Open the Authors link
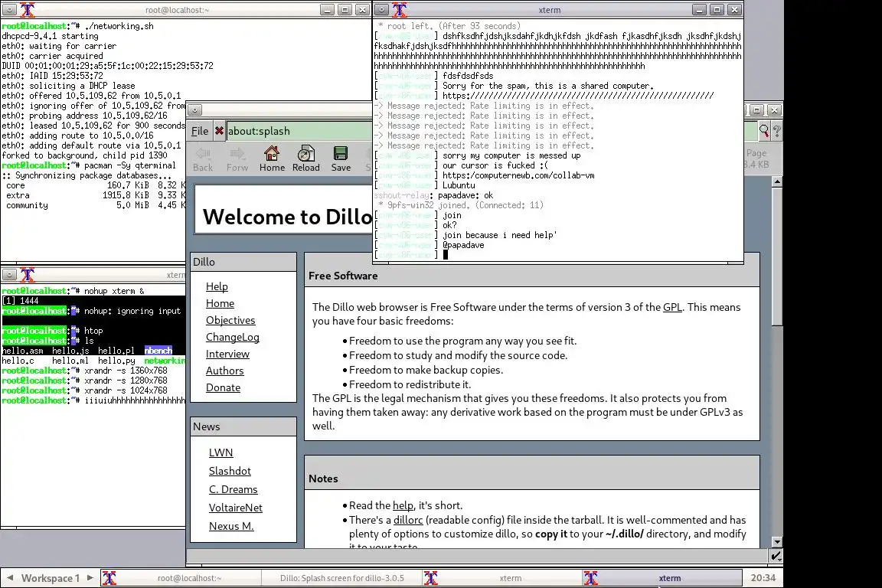This screenshot has width=882, height=588. pyautogui.click(x=224, y=371)
